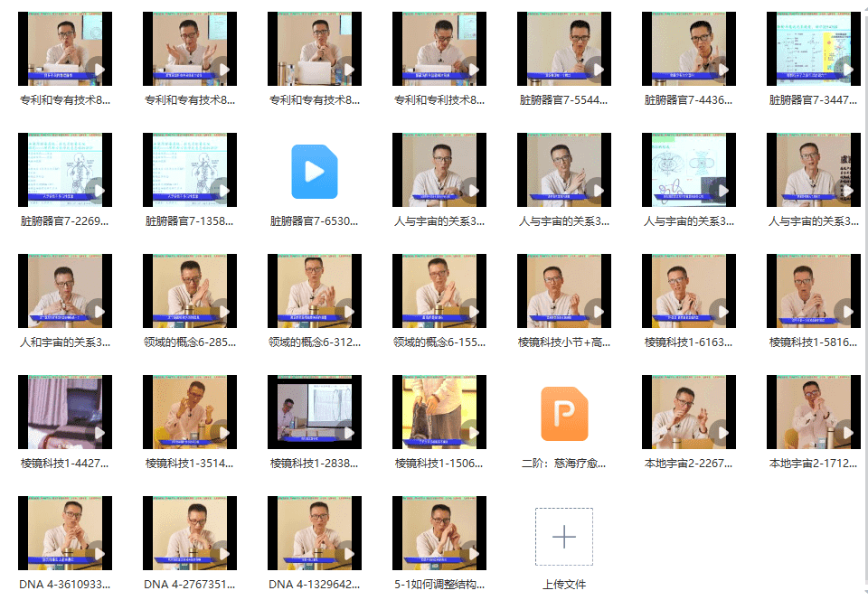868x600 pixels.
Task: Click the 5-1如何调整结构 file name
Action: tap(439, 585)
